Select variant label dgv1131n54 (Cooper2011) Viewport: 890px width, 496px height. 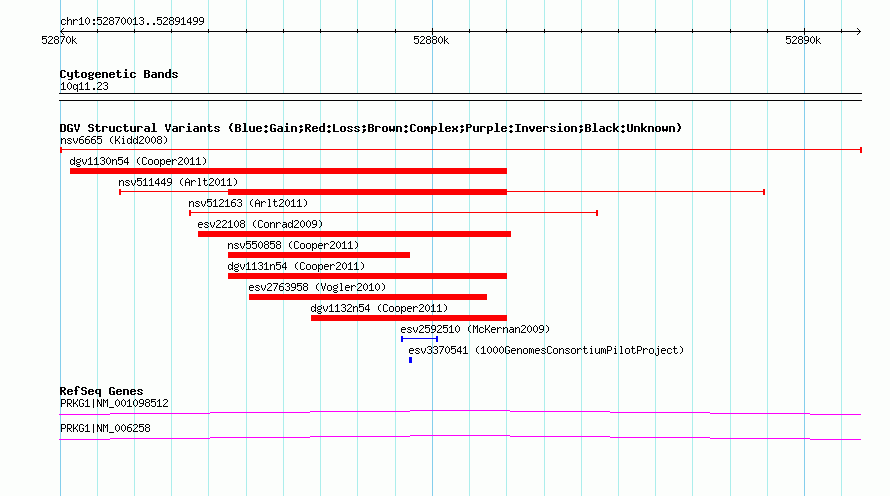(x=296, y=266)
